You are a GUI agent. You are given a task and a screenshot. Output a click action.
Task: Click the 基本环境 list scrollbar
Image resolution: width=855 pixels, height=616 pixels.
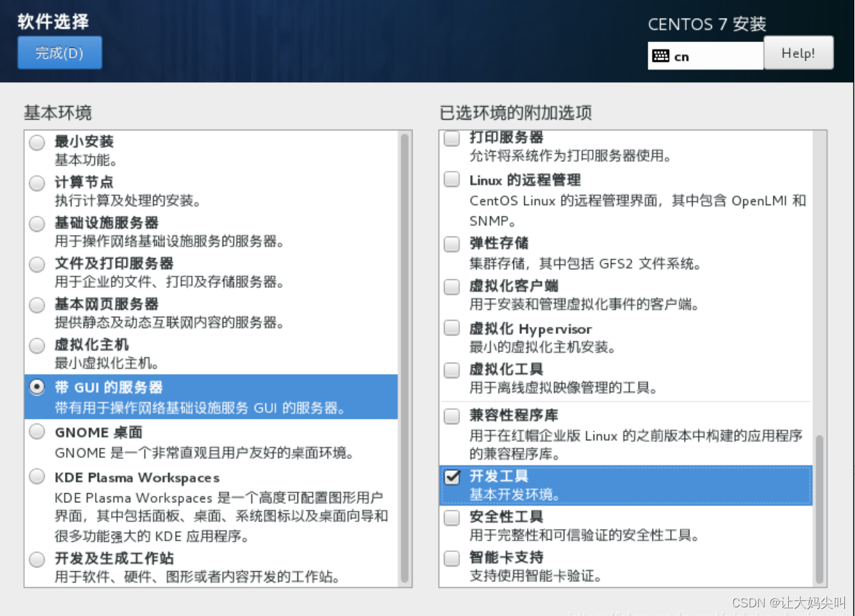click(x=404, y=357)
